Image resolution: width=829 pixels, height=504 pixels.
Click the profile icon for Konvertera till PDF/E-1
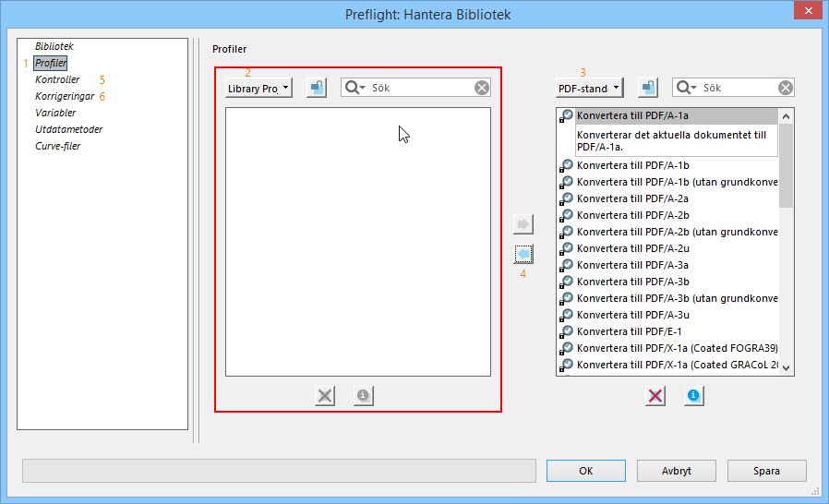[566, 331]
